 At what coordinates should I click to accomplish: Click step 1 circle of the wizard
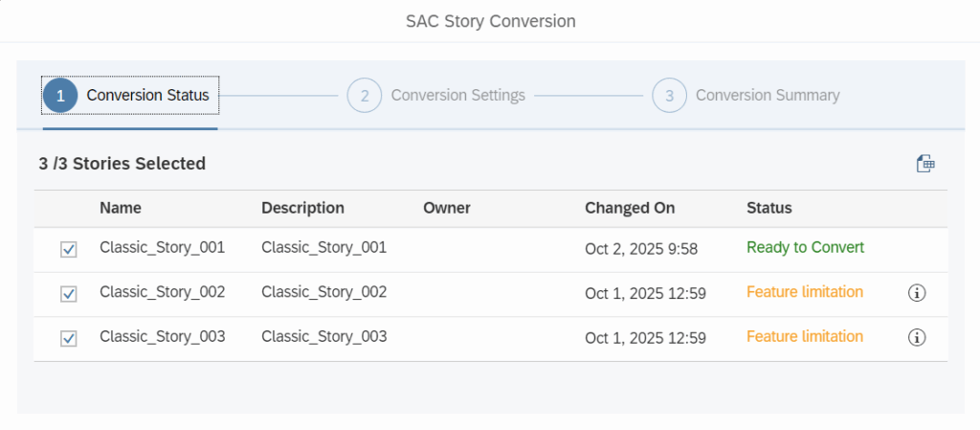tap(60, 96)
